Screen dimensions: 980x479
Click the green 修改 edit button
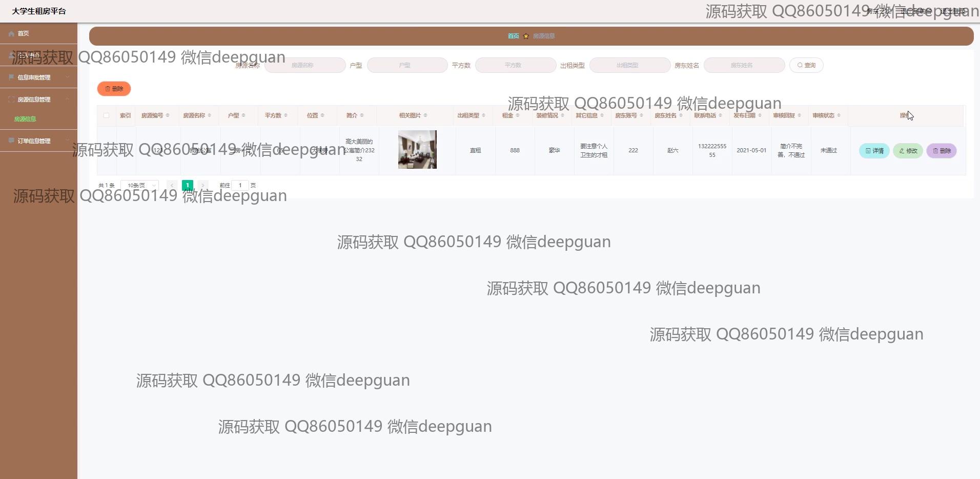point(908,151)
